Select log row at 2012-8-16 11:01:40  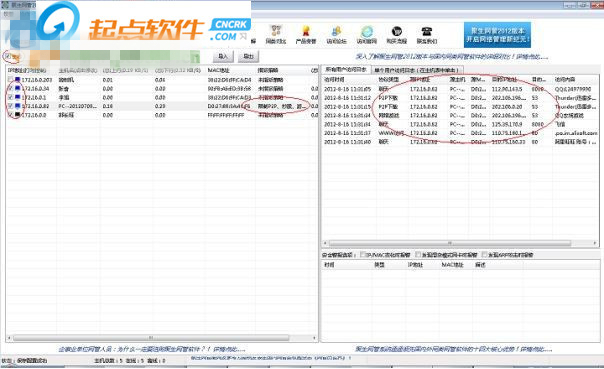[460, 142]
